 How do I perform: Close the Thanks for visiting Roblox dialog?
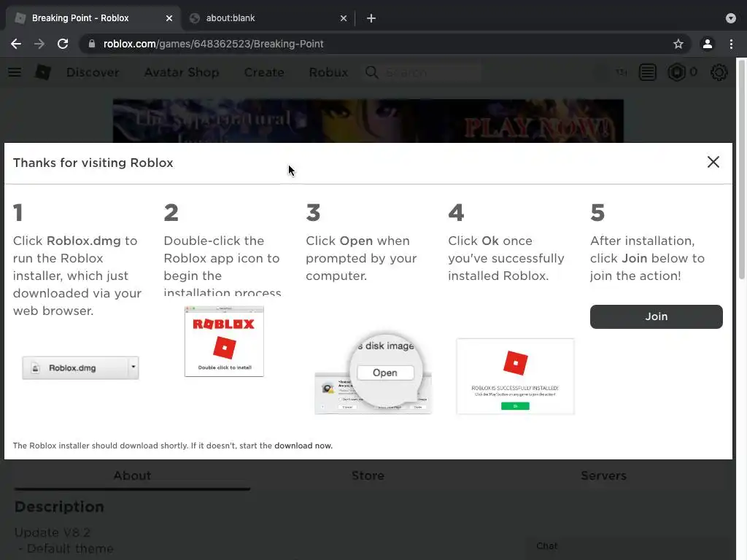pyautogui.click(x=713, y=162)
